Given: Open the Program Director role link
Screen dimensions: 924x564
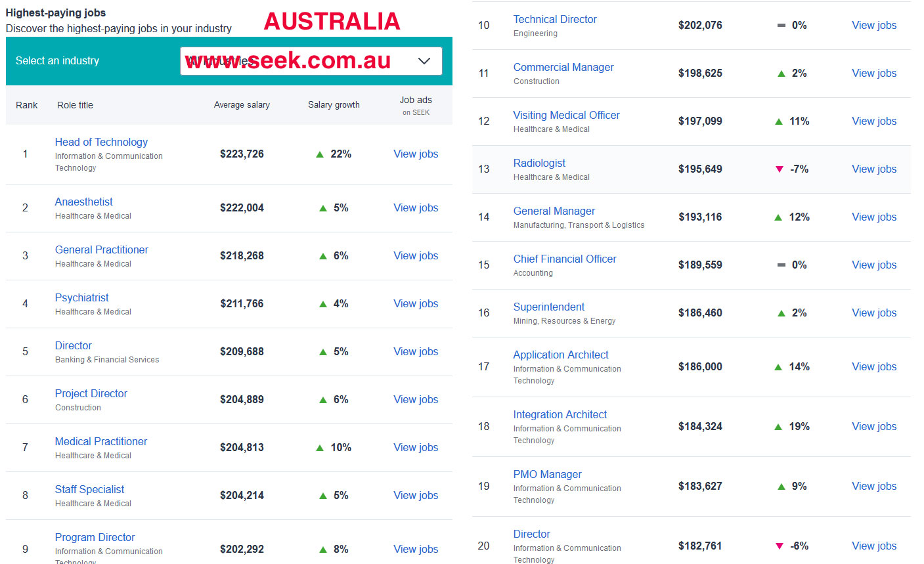Looking at the screenshot, I should pos(95,537).
